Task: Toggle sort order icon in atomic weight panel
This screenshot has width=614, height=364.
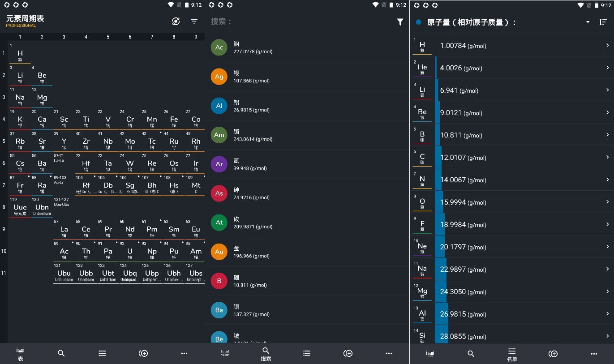Action: click(603, 22)
